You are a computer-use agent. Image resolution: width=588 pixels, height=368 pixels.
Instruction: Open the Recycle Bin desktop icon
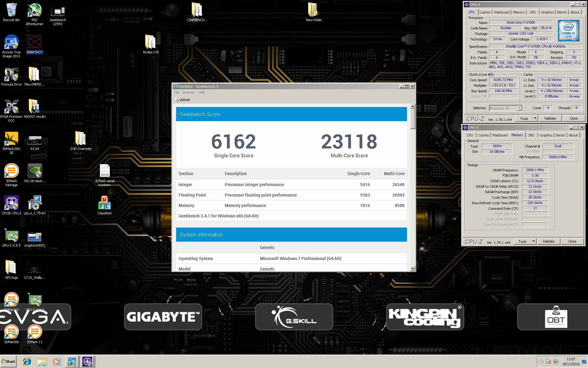[11, 12]
